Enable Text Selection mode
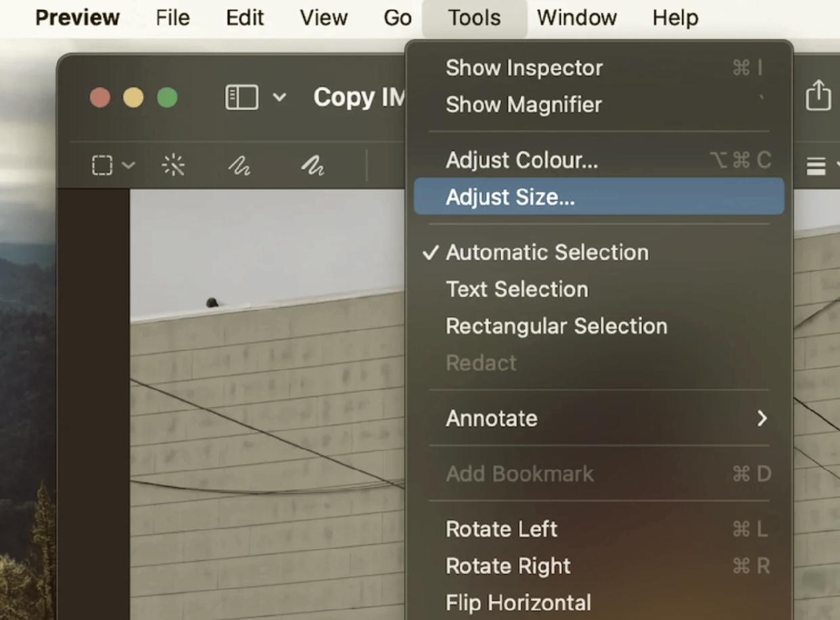840x620 pixels. [516, 289]
